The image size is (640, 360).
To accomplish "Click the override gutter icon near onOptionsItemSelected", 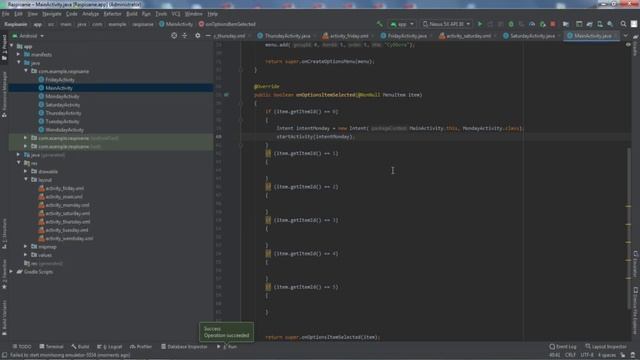I will 227,95.
